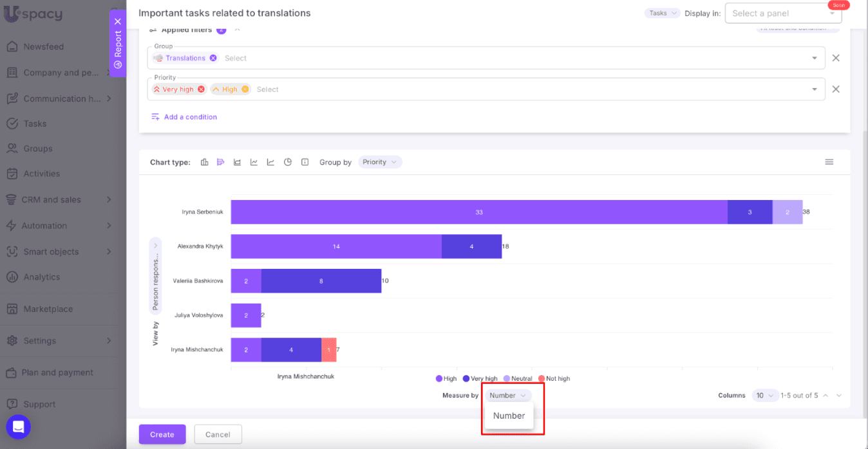Click the Activities calendar sidebar icon
This screenshot has width=868, height=449.
tap(12, 174)
